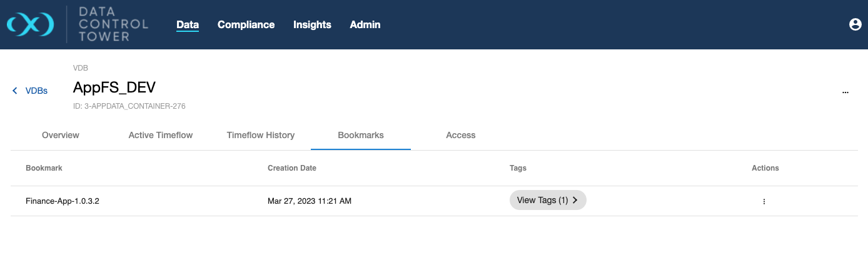Open the Compliance menu
Screen dimensions: 868x255
(x=246, y=24)
